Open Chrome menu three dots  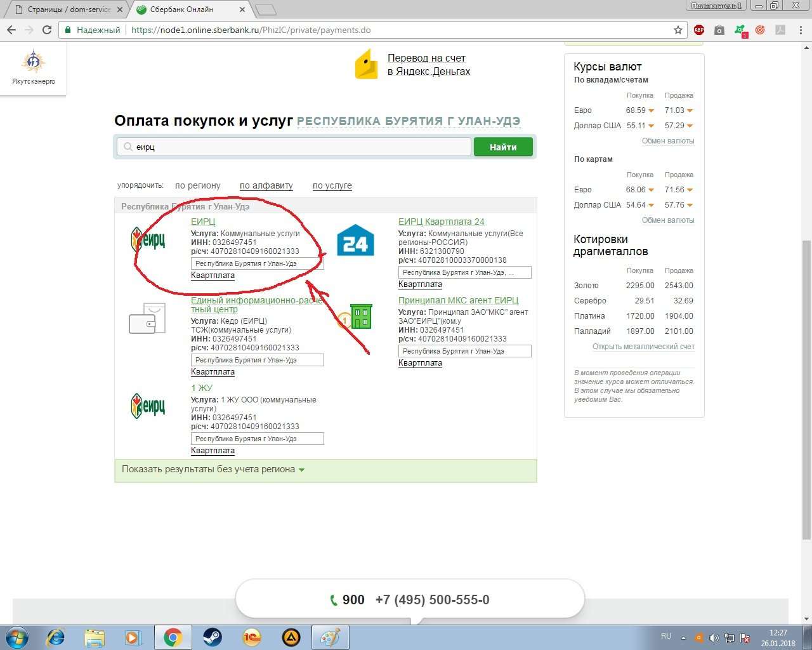800,30
